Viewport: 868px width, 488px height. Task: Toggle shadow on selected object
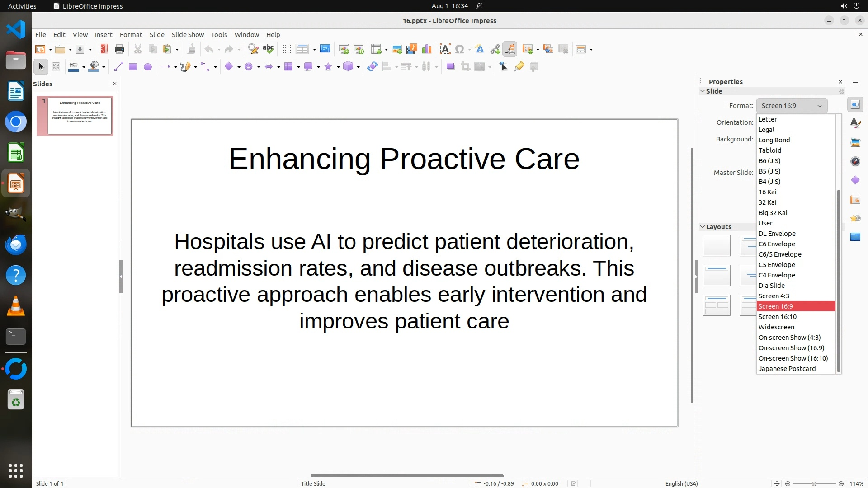(450, 67)
